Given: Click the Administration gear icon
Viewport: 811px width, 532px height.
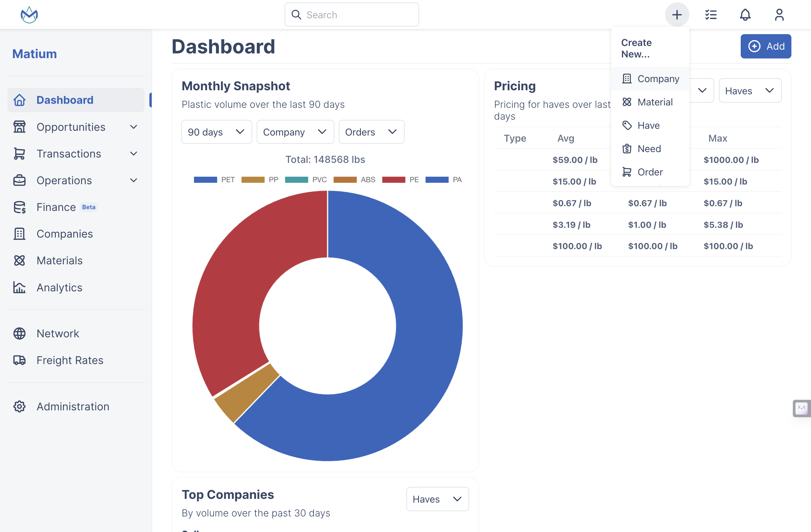Looking at the screenshot, I should [x=19, y=406].
